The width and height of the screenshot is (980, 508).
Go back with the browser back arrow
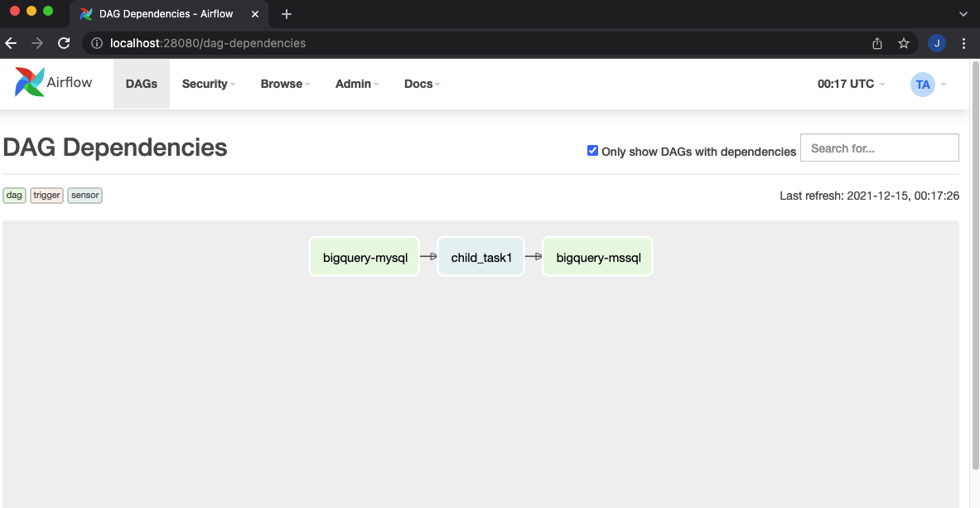pos(11,43)
